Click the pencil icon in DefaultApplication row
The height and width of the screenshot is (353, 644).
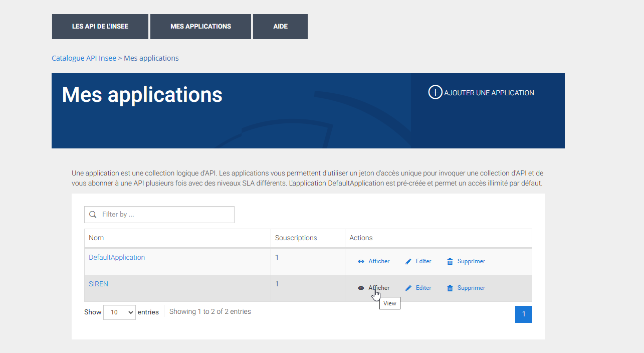[x=408, y=262]
